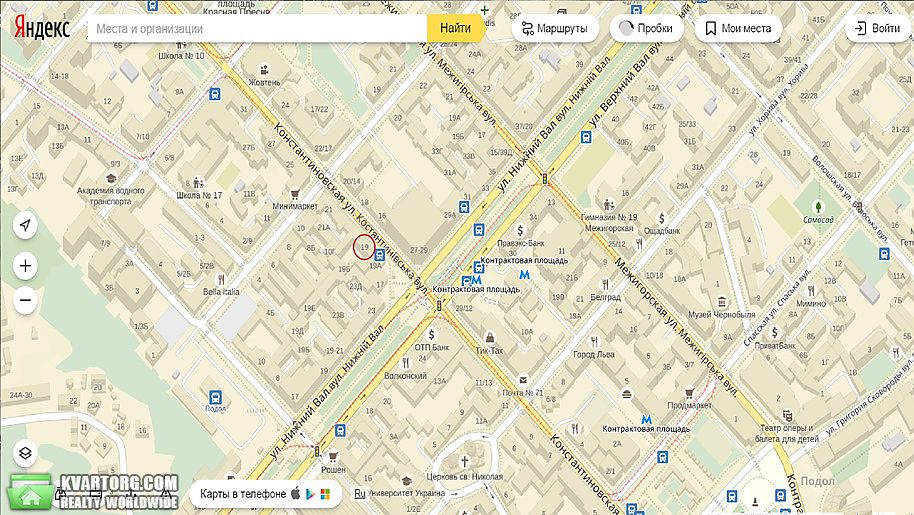The height and width of the screenshot is (515, 914).
Task: Click bus stop icon next to building 19
Action: click(379, 255)
